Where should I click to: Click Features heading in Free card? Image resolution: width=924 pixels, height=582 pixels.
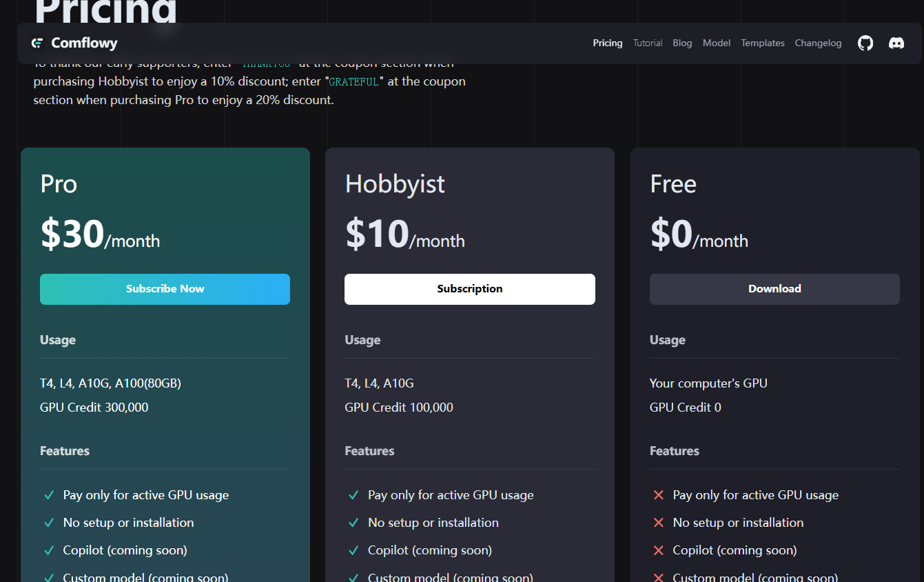[x=675, y=451]
